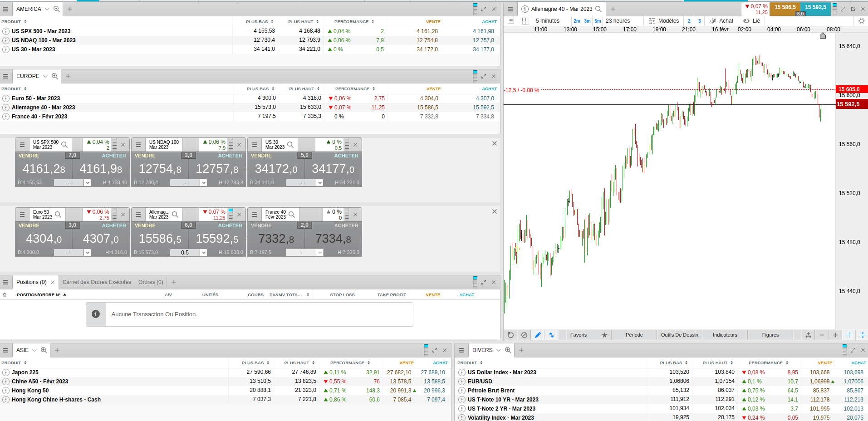Toggle the Lié eye link option
The image size is (868, 421).
[751, 21]
